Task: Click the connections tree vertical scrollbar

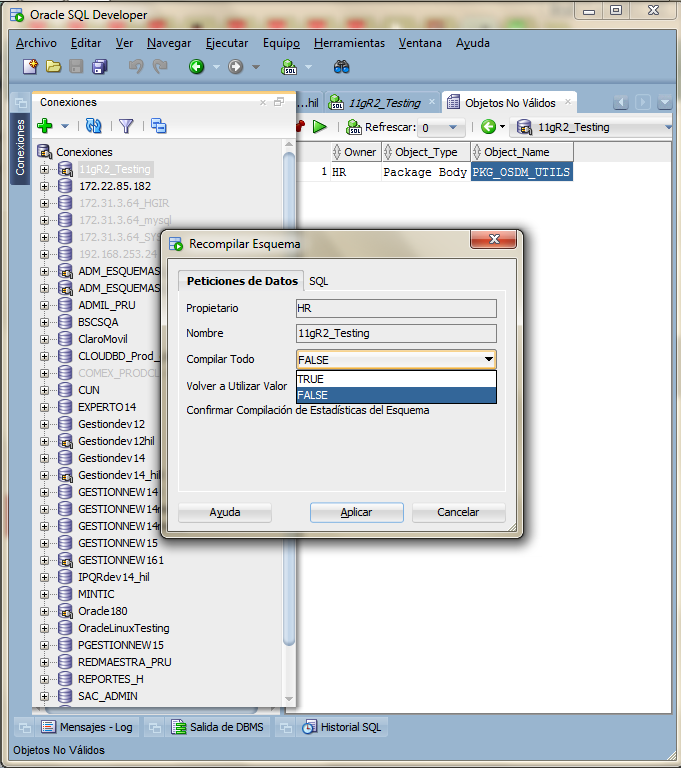Action: 289,397
